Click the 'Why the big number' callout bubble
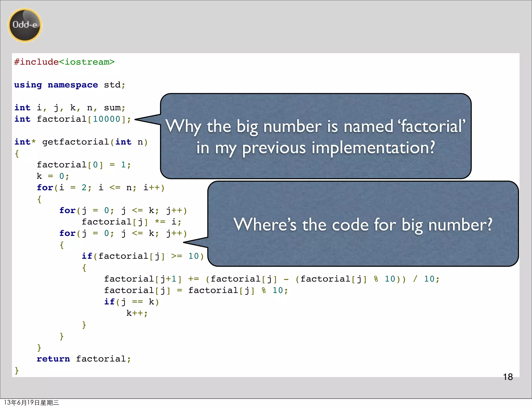Viewport: 532px width, 409px height. point(315,136)
